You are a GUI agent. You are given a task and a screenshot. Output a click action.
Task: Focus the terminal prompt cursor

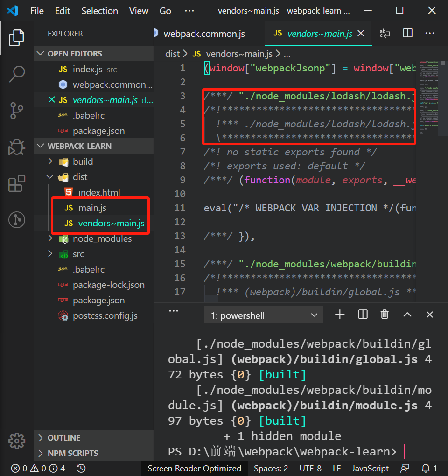click(x=407, y=451)
